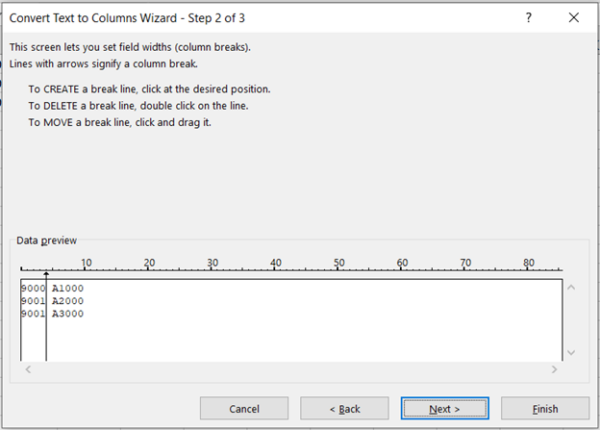Viewport: 600px width, 430px height.
Task: Select the existing break line arrow on ruler
Action: pyautogui.click(x=46, y=272)
